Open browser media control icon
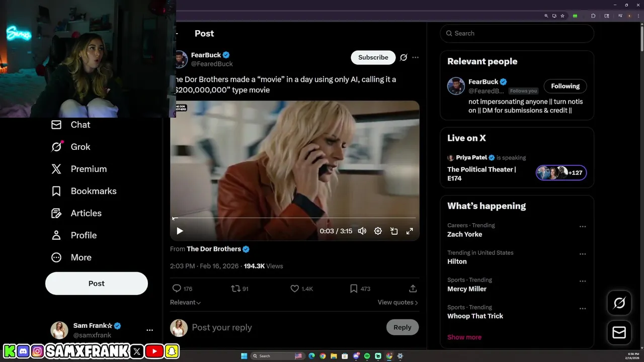 point(620,16)
